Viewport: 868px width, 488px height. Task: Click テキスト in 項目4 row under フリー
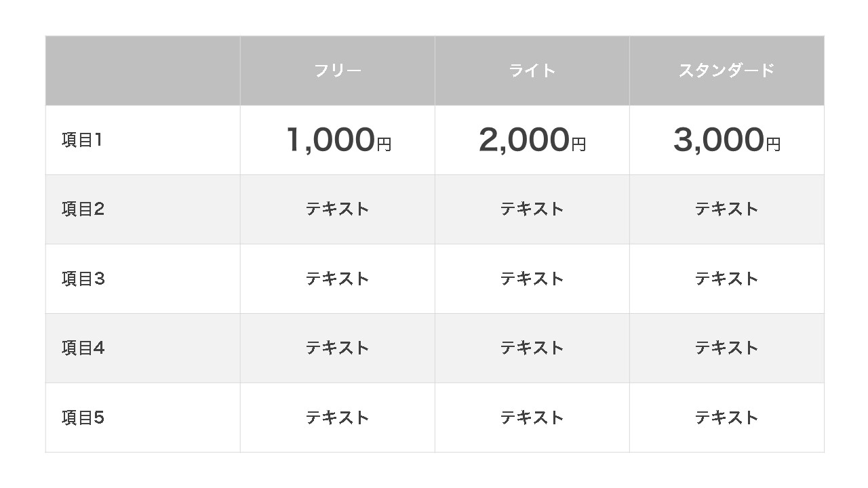338,348
